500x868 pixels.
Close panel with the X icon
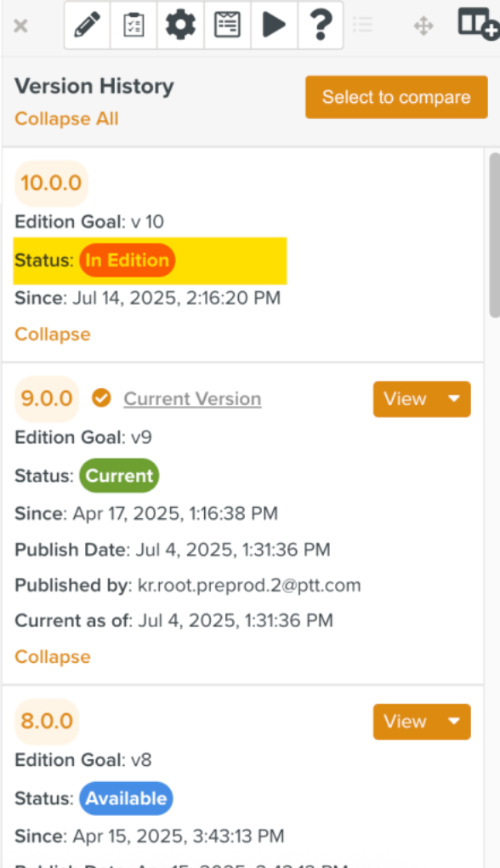20,26
